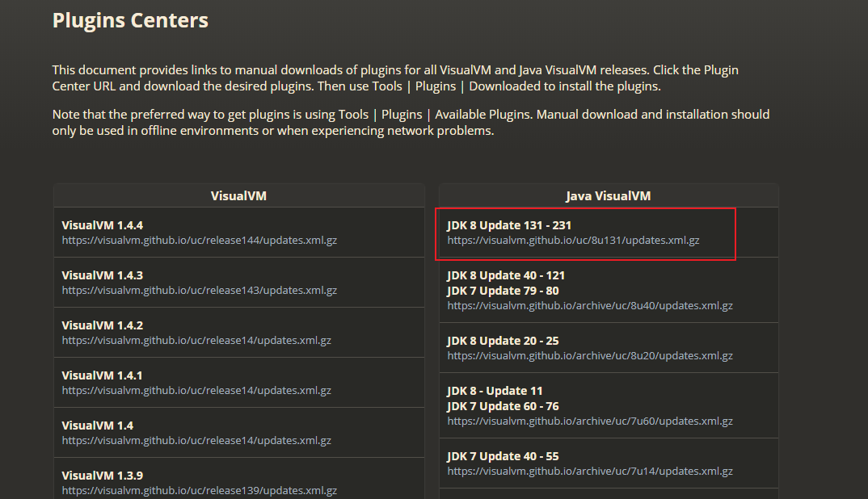The width and height of the screenshot is (868, 499).
Task: Open the archive 8u40 updates.xml.gz link
Action: 590,306
